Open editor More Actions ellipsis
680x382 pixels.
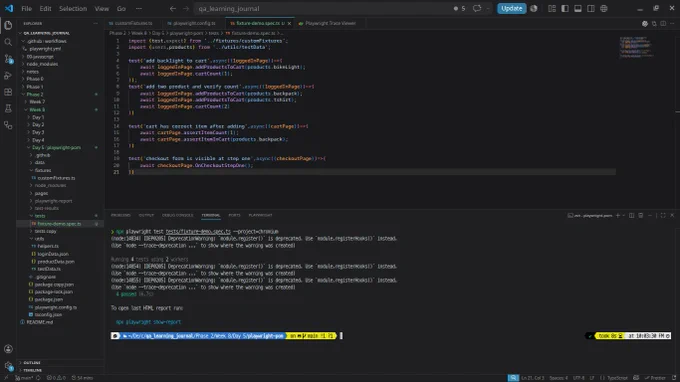672,23
